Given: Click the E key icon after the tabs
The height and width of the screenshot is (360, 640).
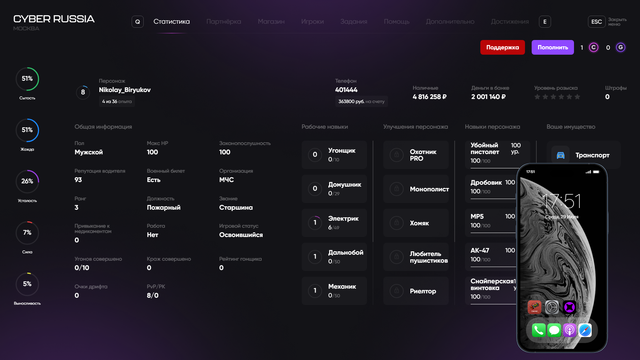Looking at the screenshot, I should pos(545,22).
